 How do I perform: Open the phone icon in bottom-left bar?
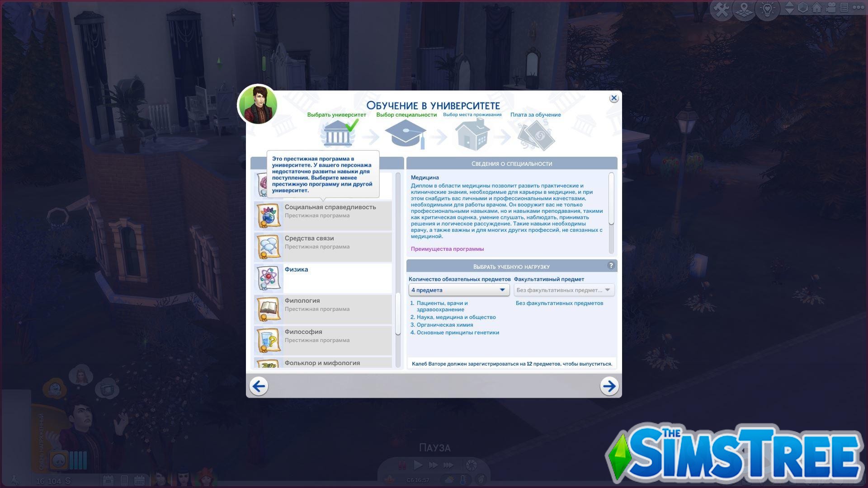tap(124, 480)
